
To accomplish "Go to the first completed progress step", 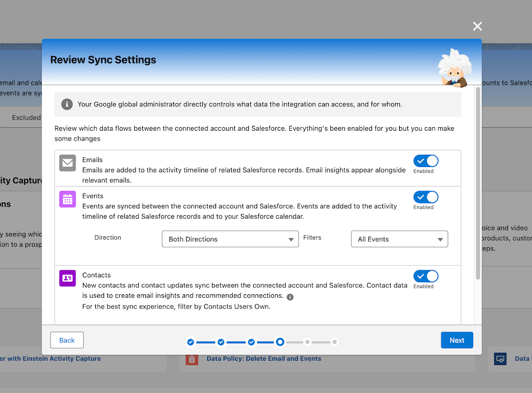I will [191, 342].
